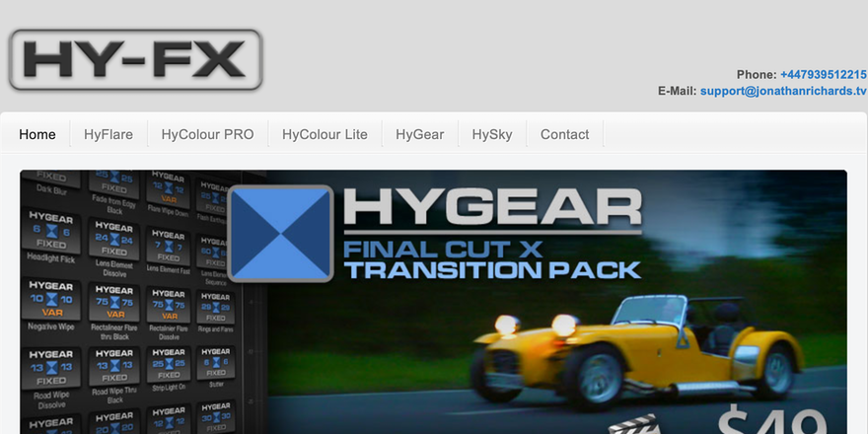
Task: Navigate to the HySky page
Action: [x=492, y=134]
